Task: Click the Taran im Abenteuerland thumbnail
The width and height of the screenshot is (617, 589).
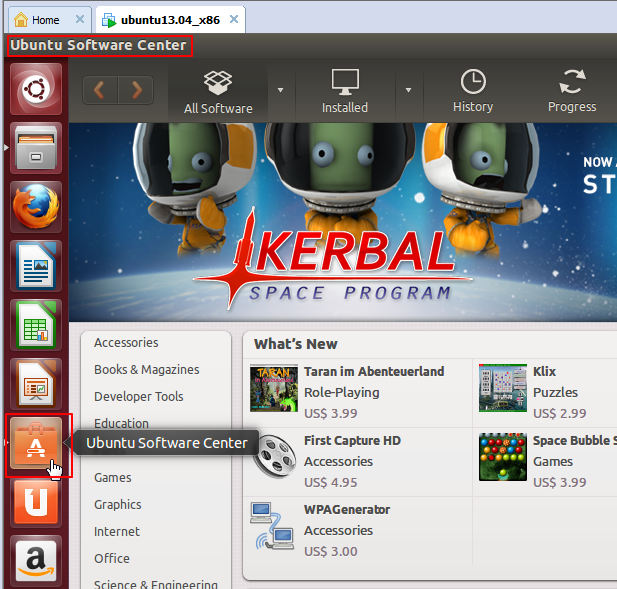Action: tap(274, 388)
